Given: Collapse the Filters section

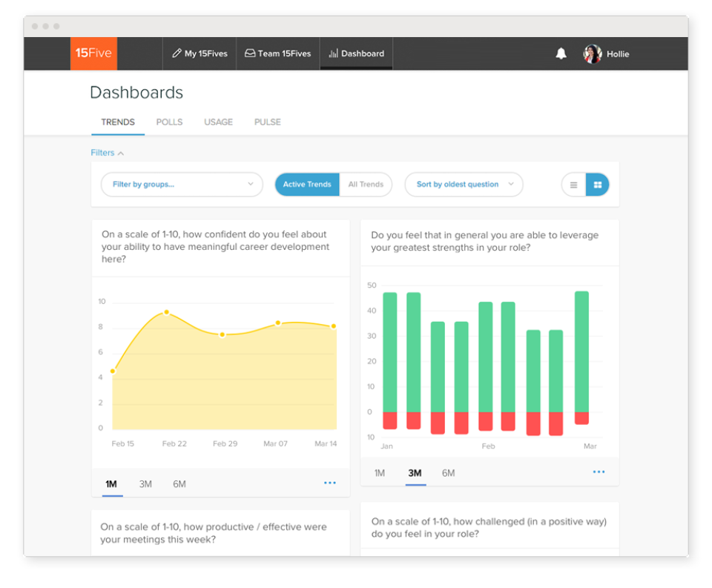Looking at the screenshot, I should (107, 153).
